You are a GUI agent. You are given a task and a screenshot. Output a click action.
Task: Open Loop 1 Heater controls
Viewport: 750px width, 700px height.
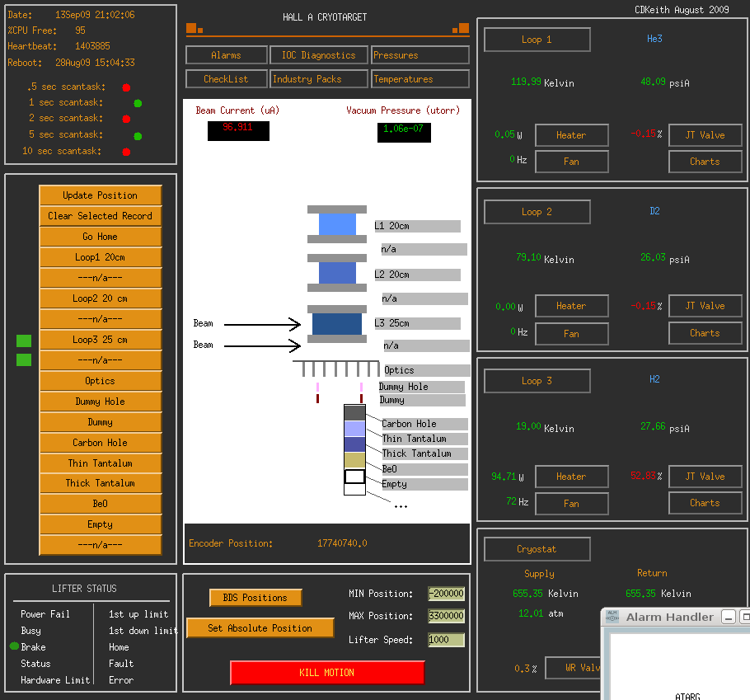(x=572, y=135)
